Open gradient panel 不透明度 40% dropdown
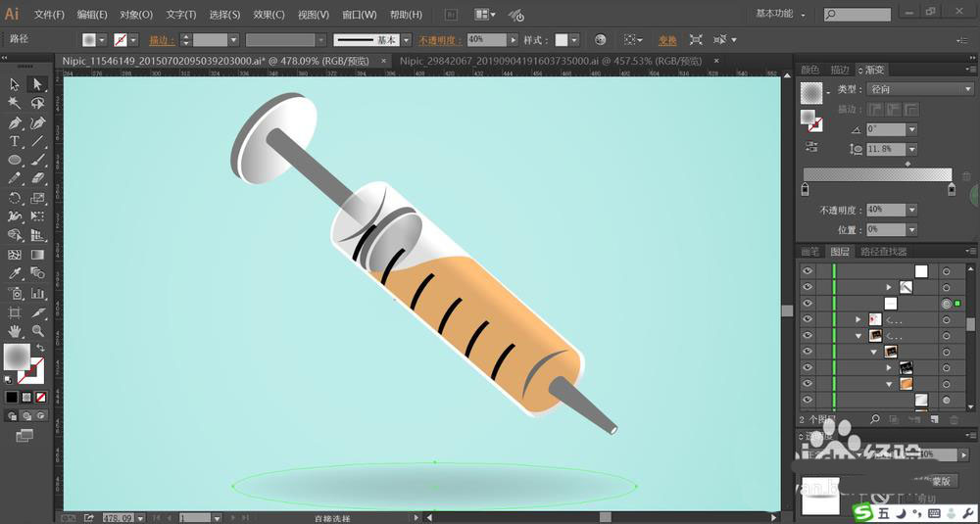The image size is (980, 524). 911,210
